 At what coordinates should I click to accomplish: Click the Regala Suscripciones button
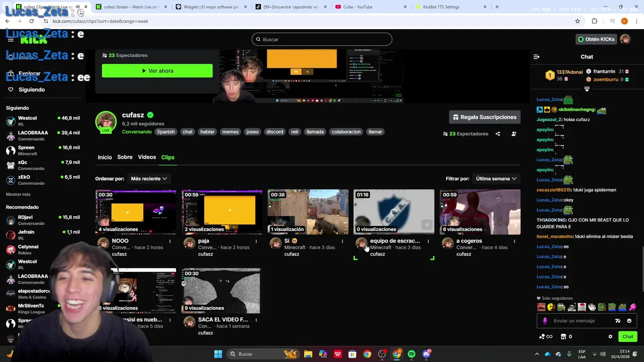coord(485,117)
